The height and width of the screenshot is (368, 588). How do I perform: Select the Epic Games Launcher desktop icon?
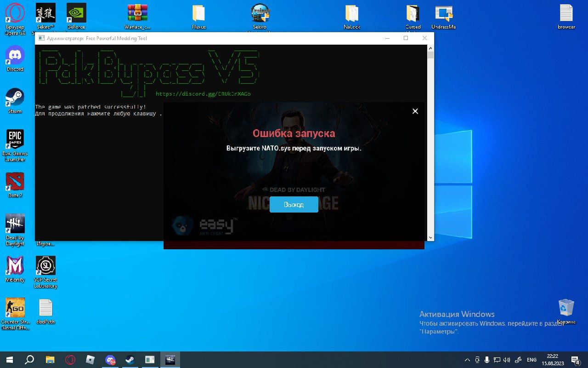15,139
